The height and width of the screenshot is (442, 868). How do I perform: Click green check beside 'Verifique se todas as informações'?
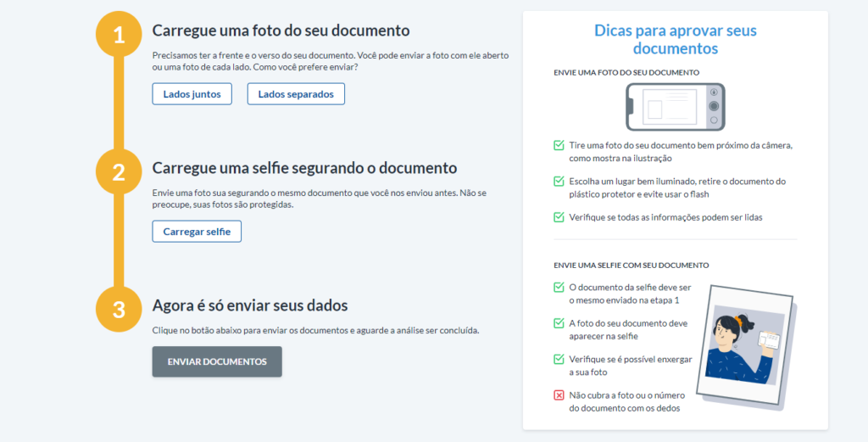(x=559, y=217)
